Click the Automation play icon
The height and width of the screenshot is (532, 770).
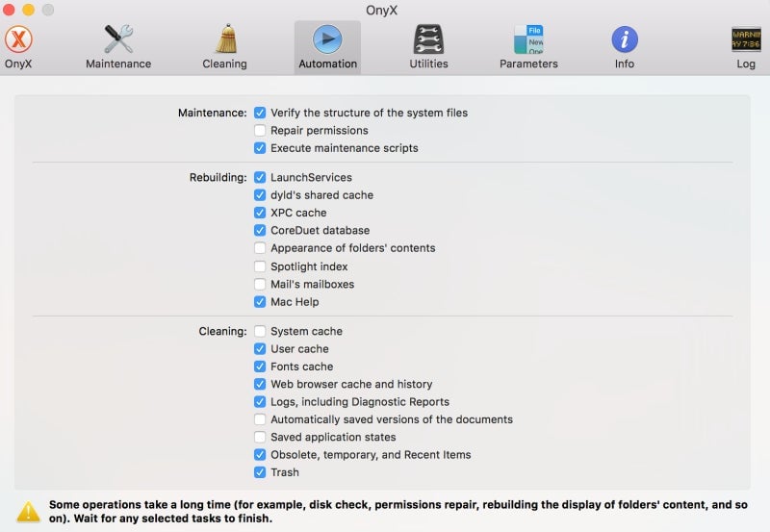(x=327, y=40)
